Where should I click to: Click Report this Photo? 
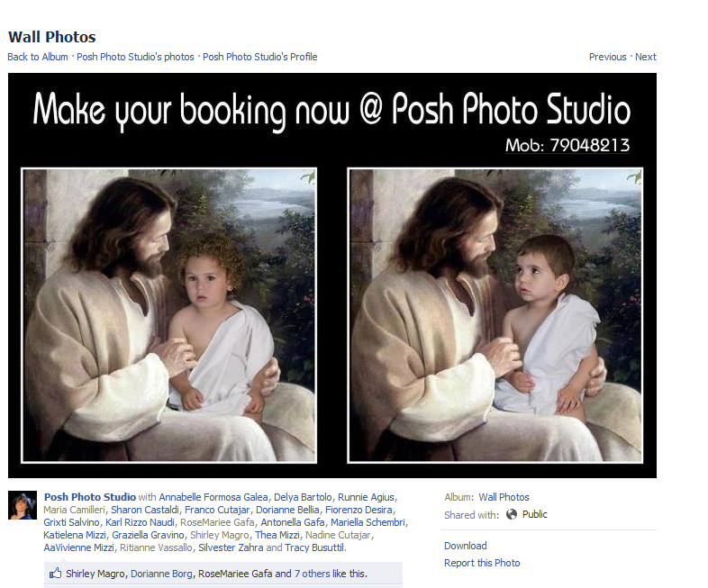point(482,563)
